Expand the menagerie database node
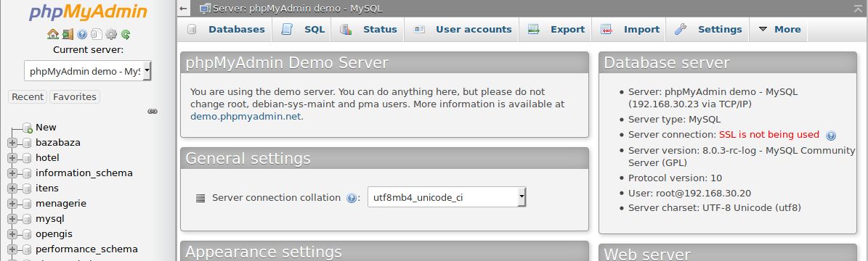The image size is (868, 261). click(x=12, y=204)
